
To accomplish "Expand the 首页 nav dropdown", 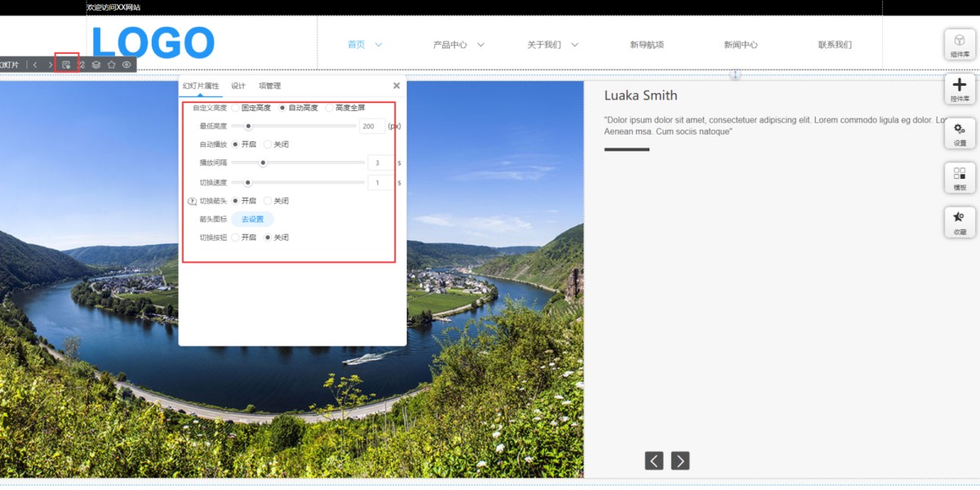I will coord(378,45).
